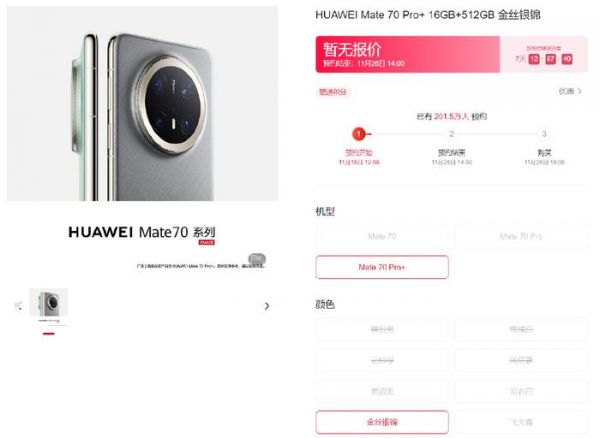Click the next image arrow in gallery

[x=267, y=306]
